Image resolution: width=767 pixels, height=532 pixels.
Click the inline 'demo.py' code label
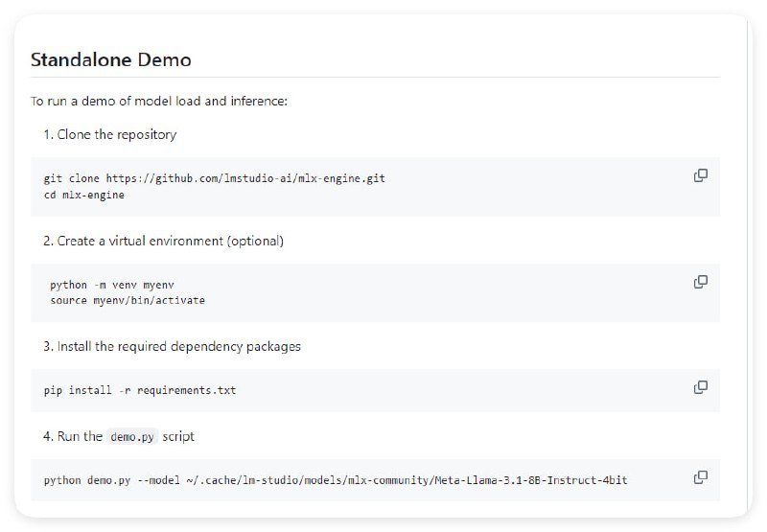132,436
